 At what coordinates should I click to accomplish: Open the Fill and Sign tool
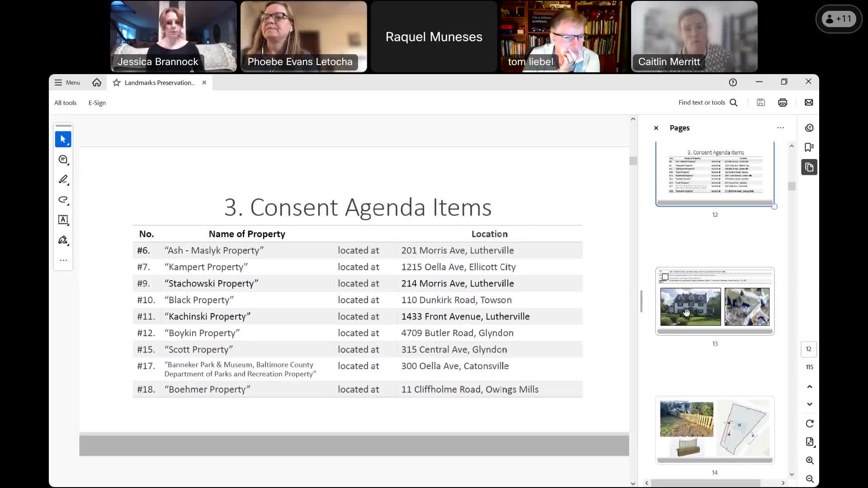coord(63,240)
